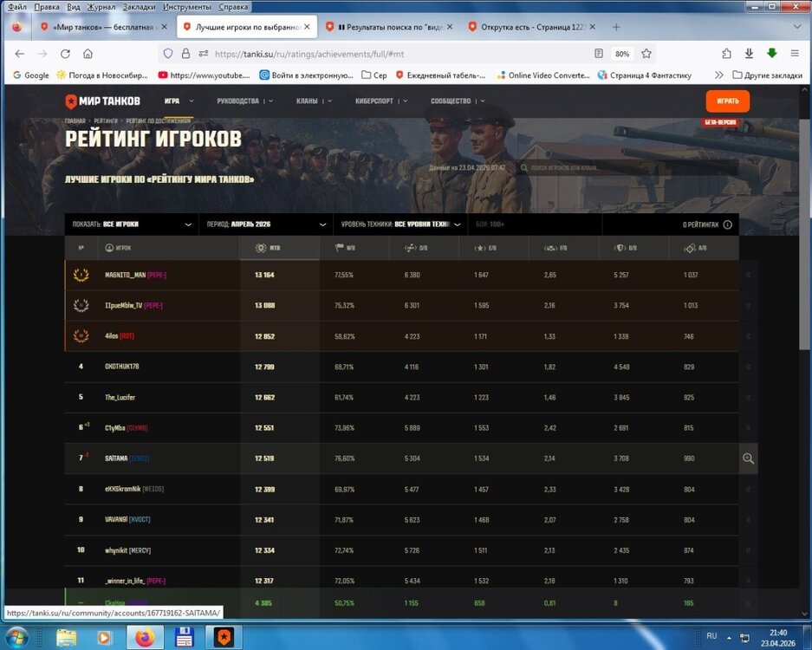This screenshot has height=650, width=812.
Task: Expand the Уровень техники dropdown filter
Action: coord(400,224)
